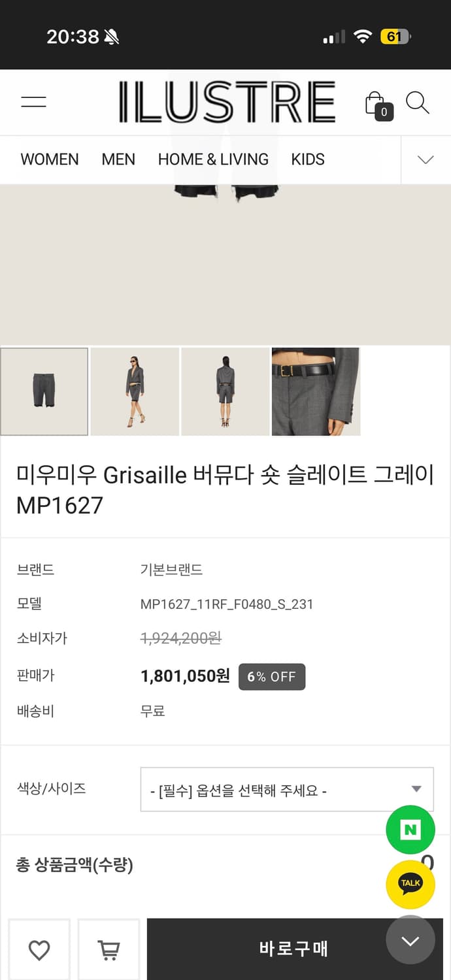Click the add to cart icon near bottom

109,949
